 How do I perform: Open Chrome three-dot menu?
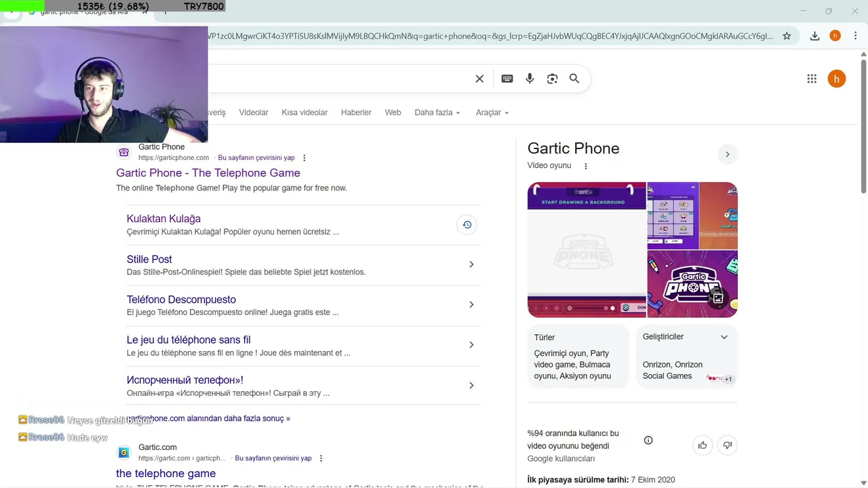click(x=854, y=36)
